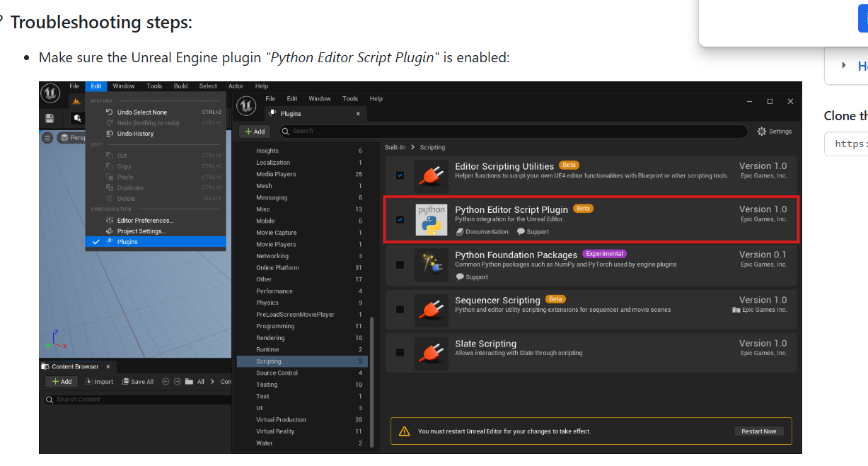
Task: Click the Slate Scripting plug icon
Action: click(431, 354)
